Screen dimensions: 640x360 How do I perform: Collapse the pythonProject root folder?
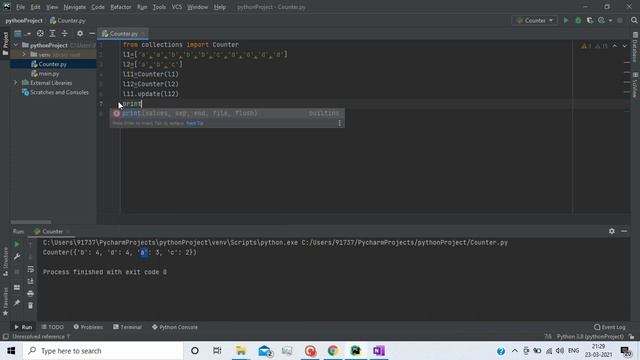pyautogui.click(x=16, y=45)
